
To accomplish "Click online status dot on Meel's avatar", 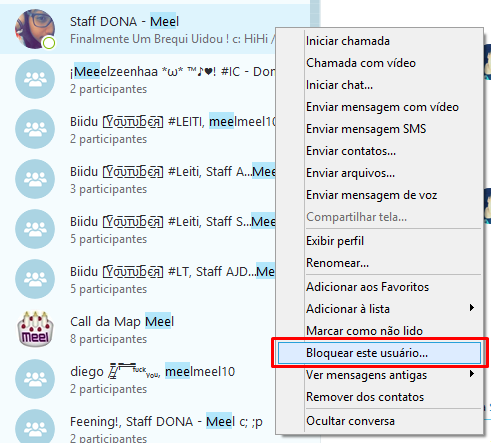I will 49,43.
